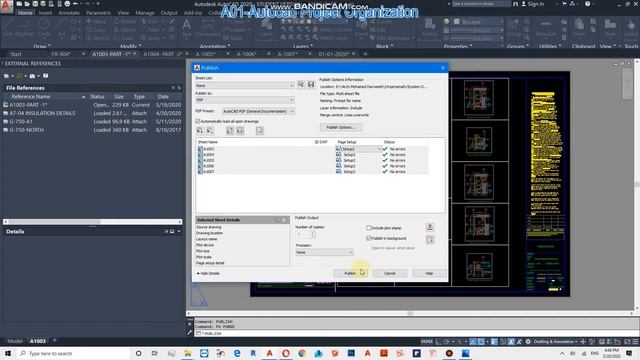Click the Windows Start button
The width and height of the screenshot is (640, 360).
(8, 353)
